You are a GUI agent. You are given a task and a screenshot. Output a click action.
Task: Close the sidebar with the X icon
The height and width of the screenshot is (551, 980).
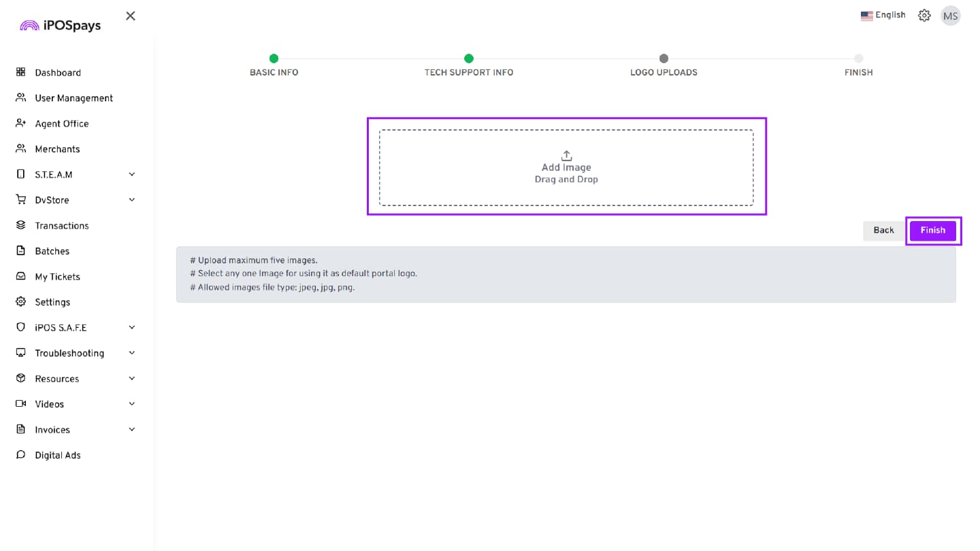tap(131, 16)
